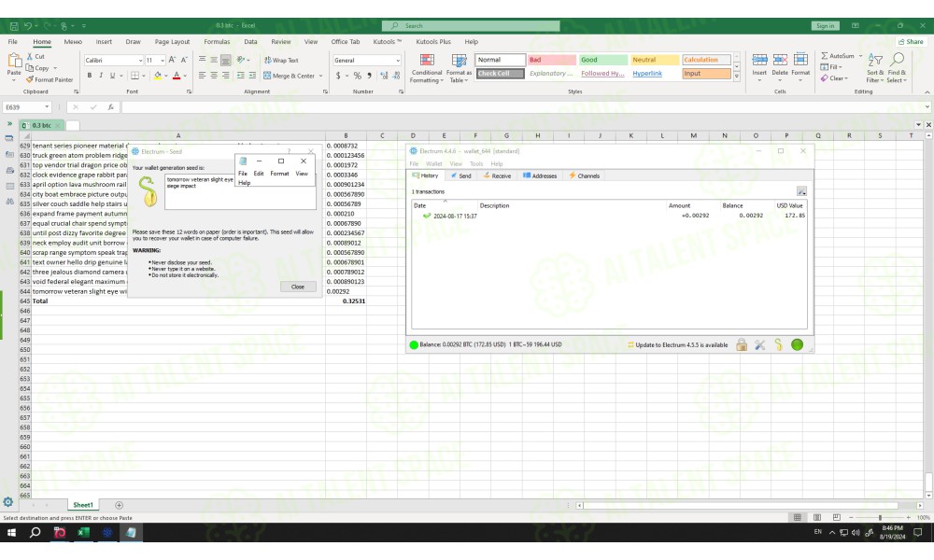
Task: Click the Electrum password lock icon
Action: pyautogui.click(x=742, y=344)
